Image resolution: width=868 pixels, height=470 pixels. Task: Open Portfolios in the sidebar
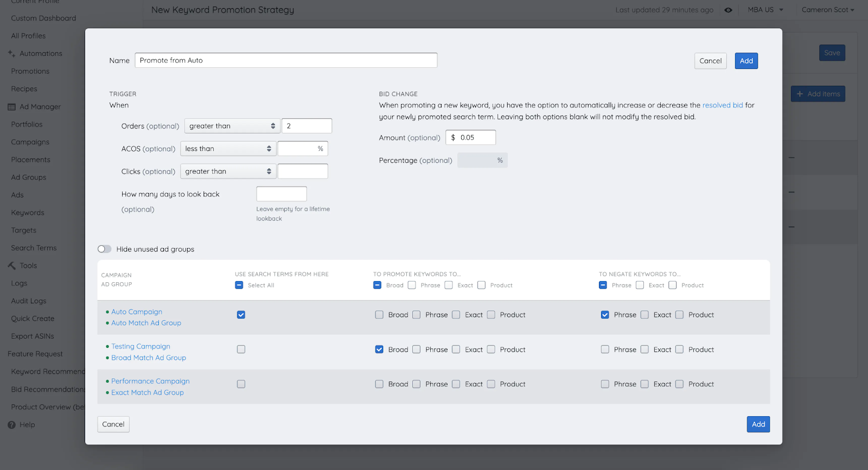click(x=27, y=124)
